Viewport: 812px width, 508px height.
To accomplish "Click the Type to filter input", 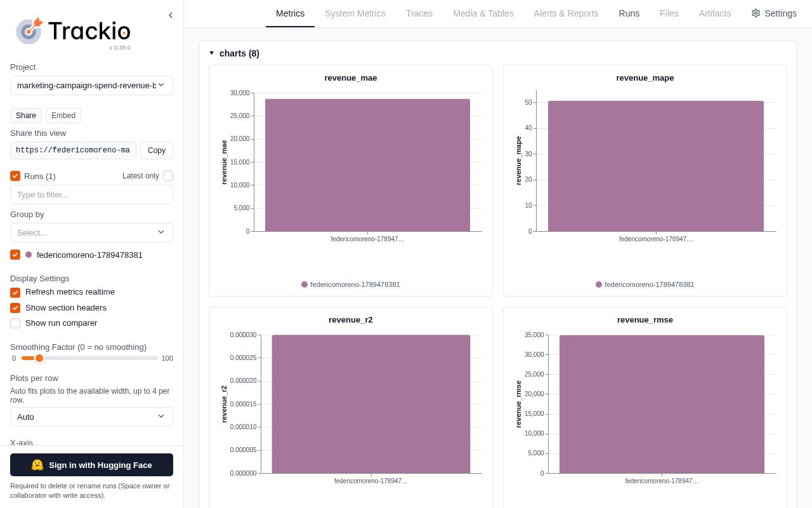I will click(x=91, y=195).
